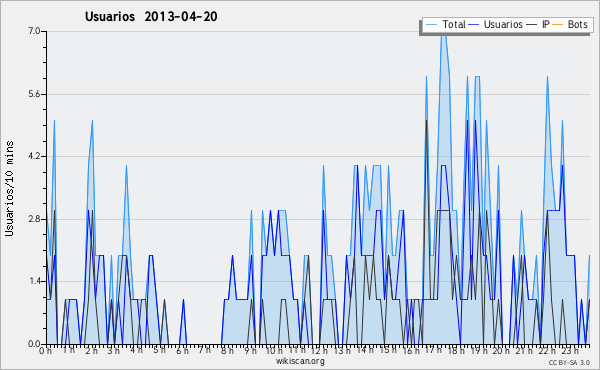The width and height of the screenshot is (600, 370).
Task: Click the '6 h' x-axis label
Action: pos(182,350)
